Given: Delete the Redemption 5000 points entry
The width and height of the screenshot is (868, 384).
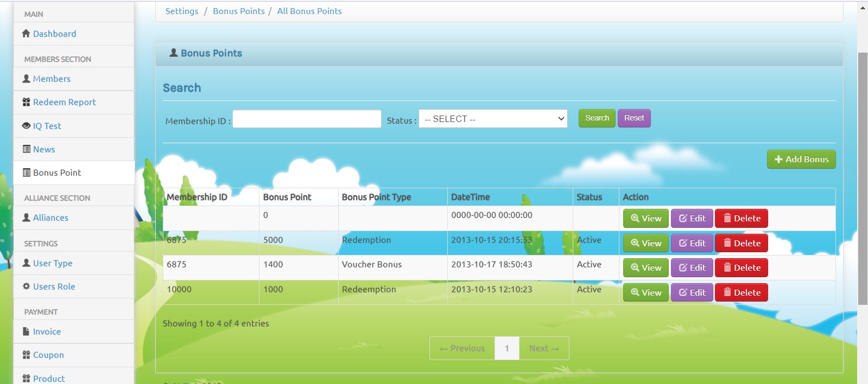Looking at the screenshot, I should pos(742,244).
